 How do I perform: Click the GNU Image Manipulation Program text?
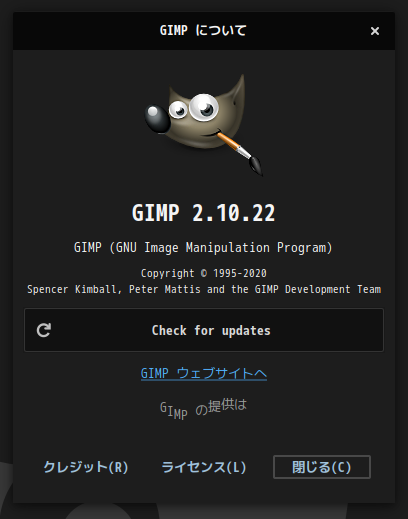[204, 248]
